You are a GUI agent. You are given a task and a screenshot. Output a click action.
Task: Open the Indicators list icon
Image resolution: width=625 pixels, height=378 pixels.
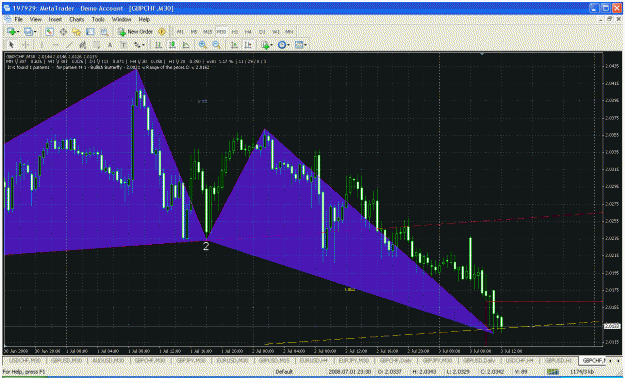click(x=265, y=45)
